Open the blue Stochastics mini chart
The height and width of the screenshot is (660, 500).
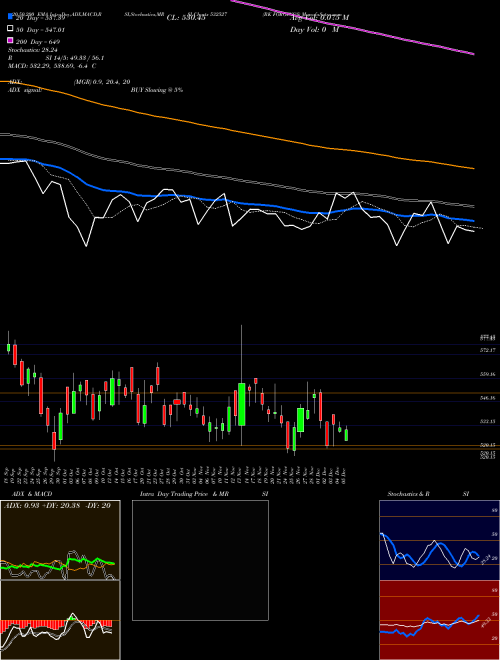(439, 540)
